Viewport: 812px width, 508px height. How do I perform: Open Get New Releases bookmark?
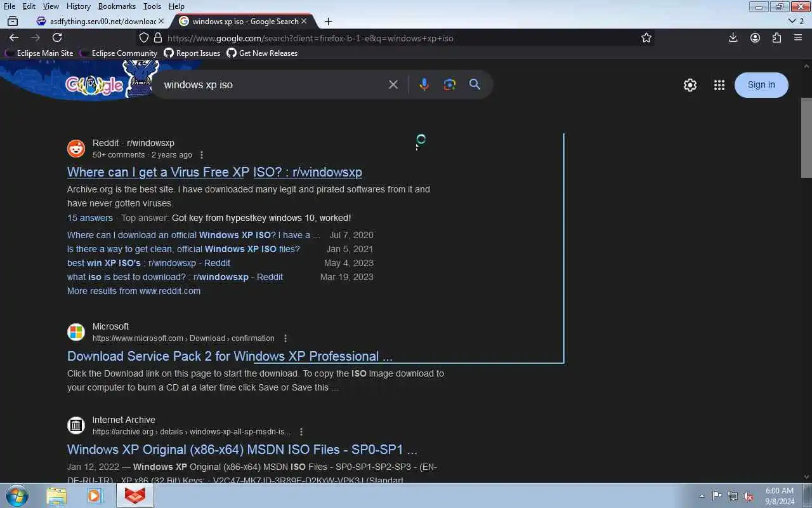point(262,53)
